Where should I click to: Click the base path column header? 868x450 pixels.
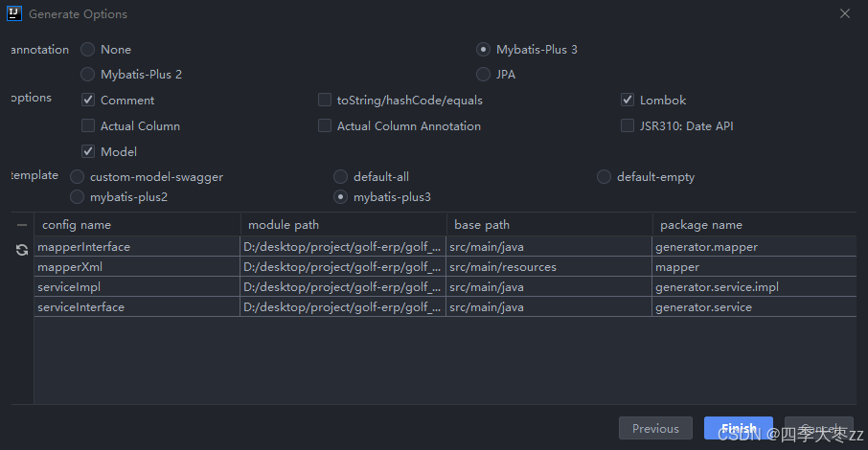click(x=549, y=225)
